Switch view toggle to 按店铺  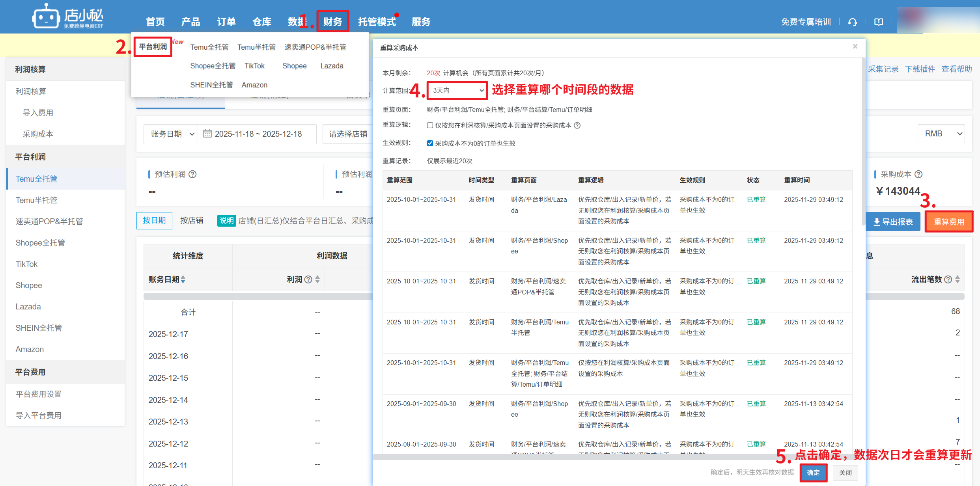192,220
